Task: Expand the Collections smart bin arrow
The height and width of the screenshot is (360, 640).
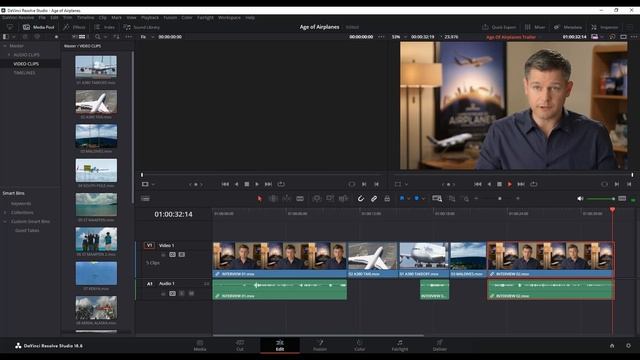Action: [5, 213]
